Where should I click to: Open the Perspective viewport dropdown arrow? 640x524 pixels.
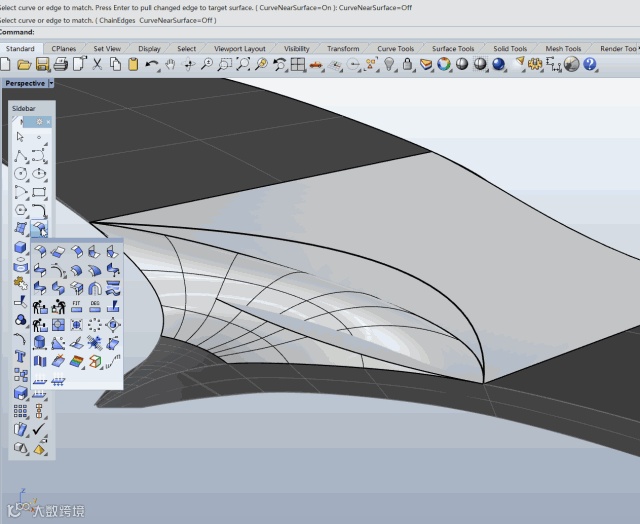53,83
